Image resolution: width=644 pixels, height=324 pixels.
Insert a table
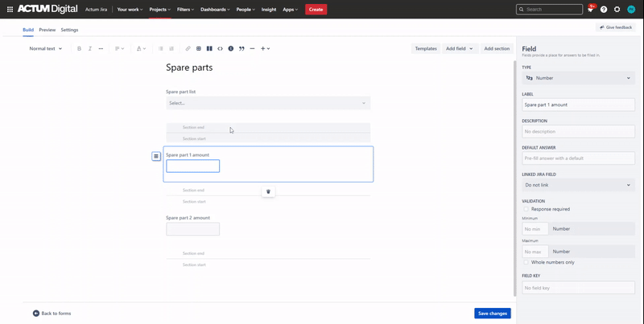click(198, 48)
